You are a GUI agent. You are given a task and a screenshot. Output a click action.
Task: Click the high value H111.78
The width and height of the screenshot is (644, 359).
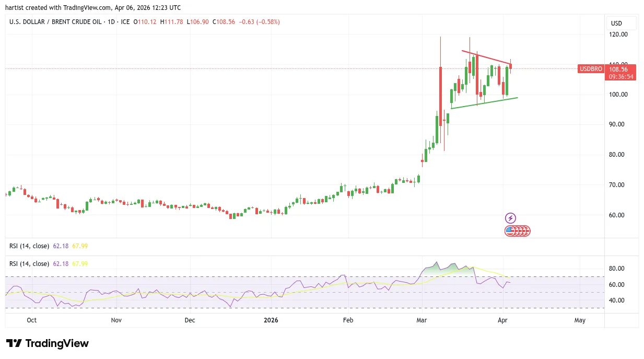pos(171,22)
